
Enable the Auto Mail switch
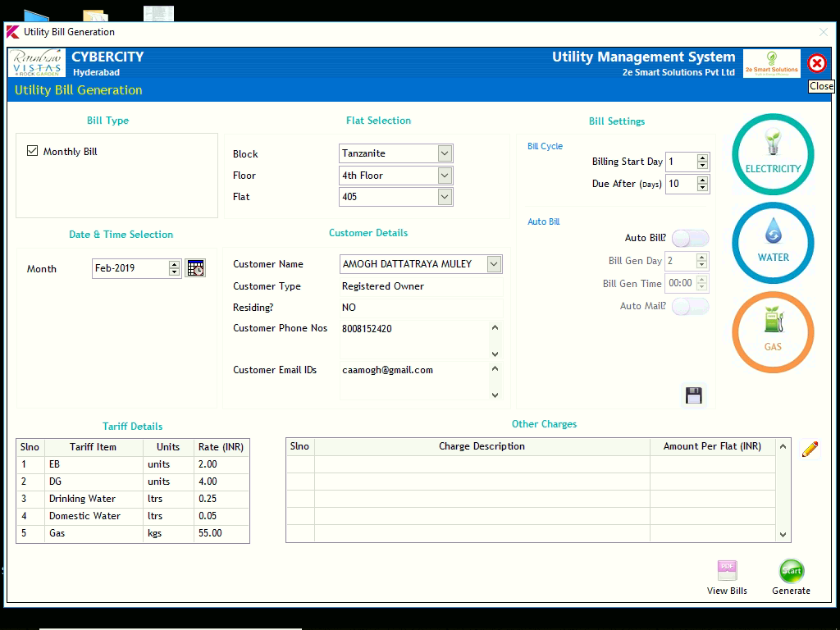[x=691, y=307]
